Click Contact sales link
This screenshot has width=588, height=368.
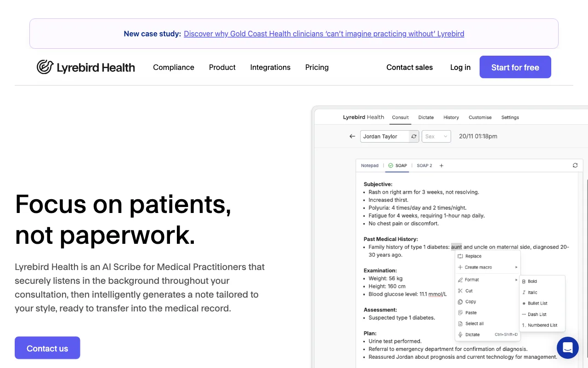pyautogui.click(x=410, y=67)
